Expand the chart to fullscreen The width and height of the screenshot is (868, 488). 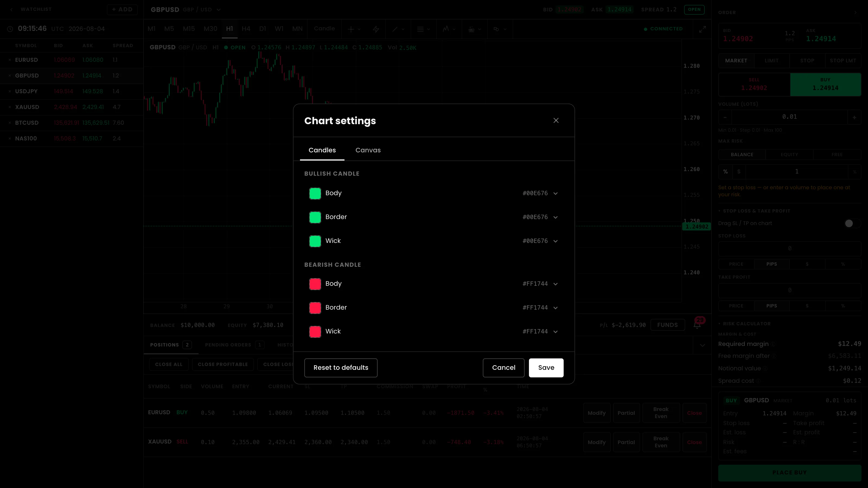click(702, 29)
